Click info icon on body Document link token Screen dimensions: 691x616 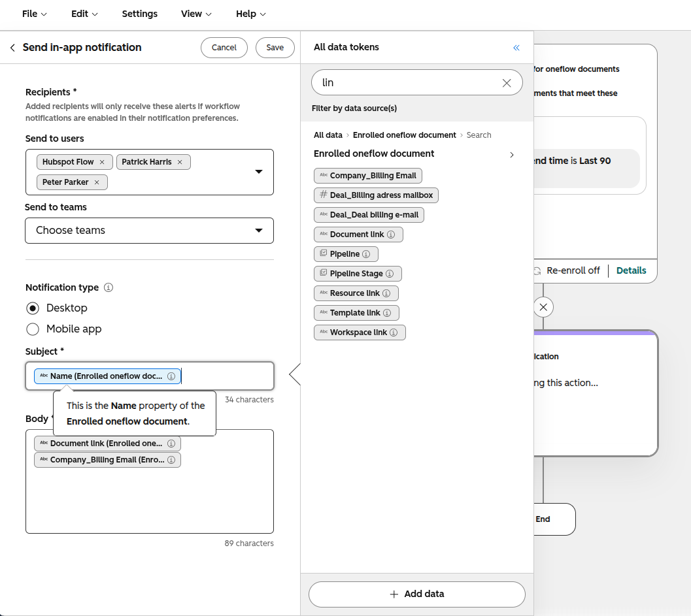click(171, 444)
